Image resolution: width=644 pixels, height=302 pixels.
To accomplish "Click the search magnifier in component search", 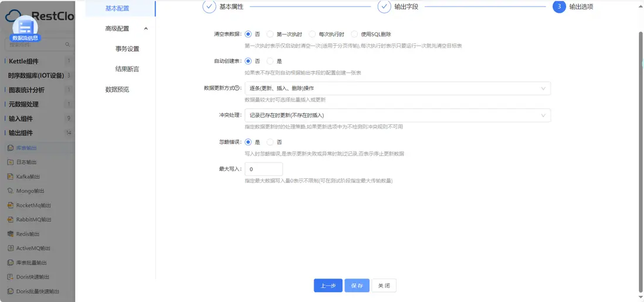I will [x=68, y=45].
